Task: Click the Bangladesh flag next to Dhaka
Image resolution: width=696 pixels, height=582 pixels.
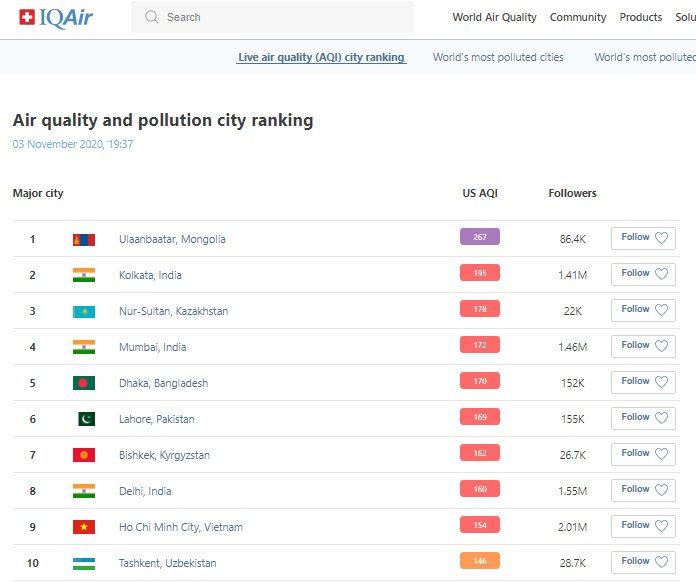Action: coord(84,383)
